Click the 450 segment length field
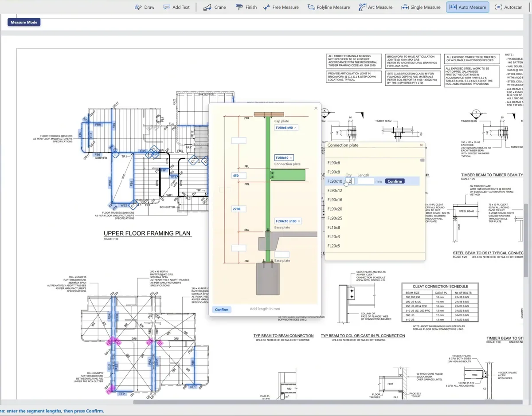532x416 pixels. [x=239, y=176]
